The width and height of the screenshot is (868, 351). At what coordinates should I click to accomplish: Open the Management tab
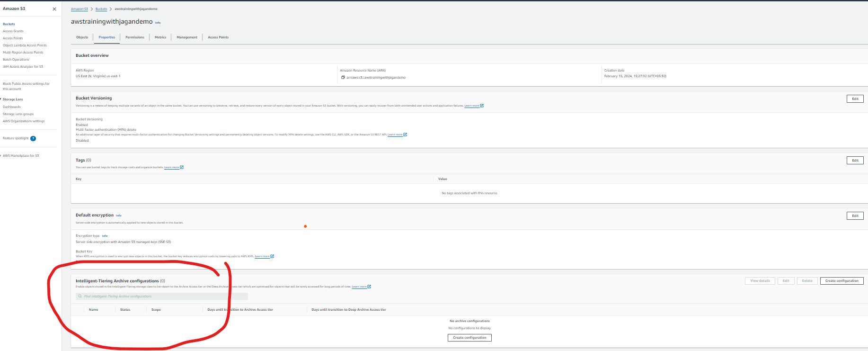[x=187, y=37]
